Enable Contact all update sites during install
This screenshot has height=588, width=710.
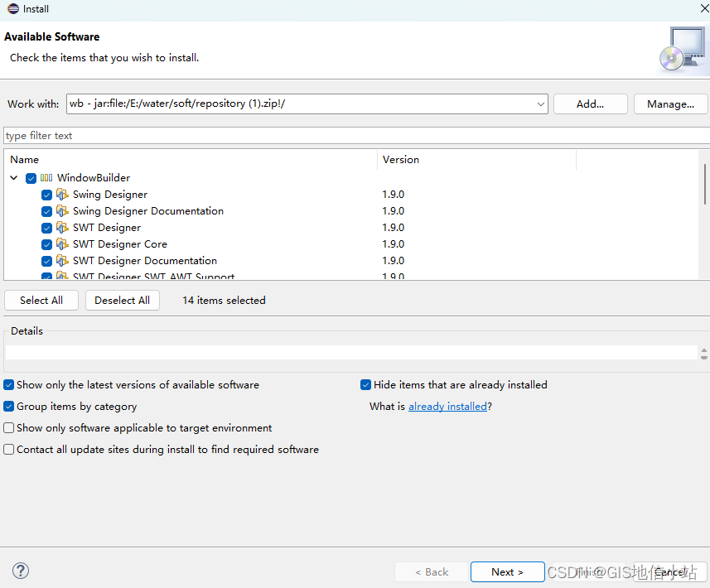(8, 450)
